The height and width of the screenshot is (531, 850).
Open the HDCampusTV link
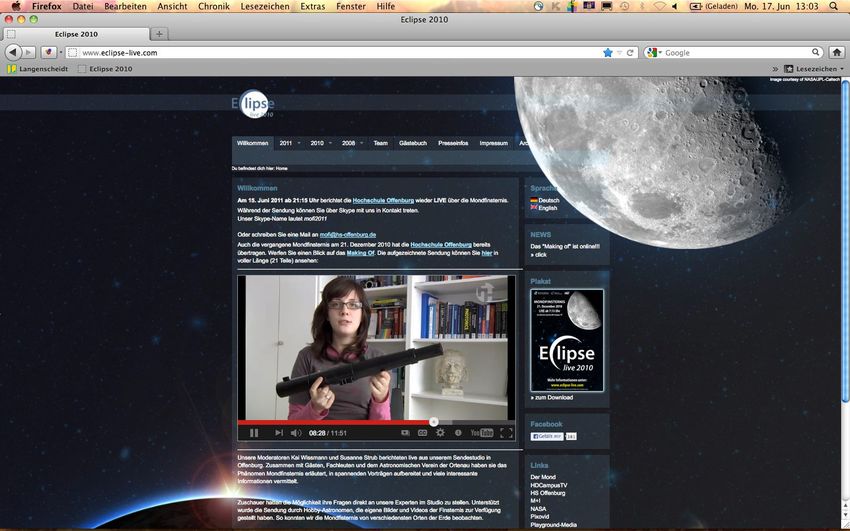pos(549,485)
